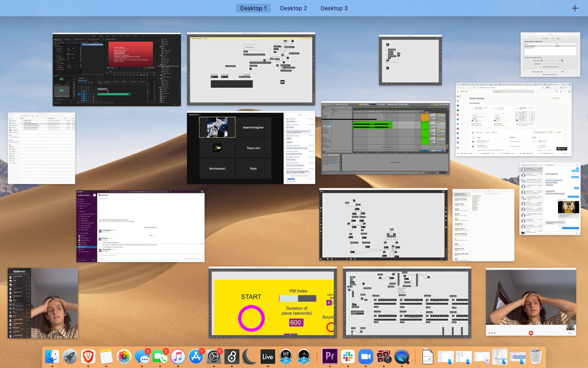Choose the Ableton Live arrangement window
Screen dimensions: 588x368
[385, 138]
